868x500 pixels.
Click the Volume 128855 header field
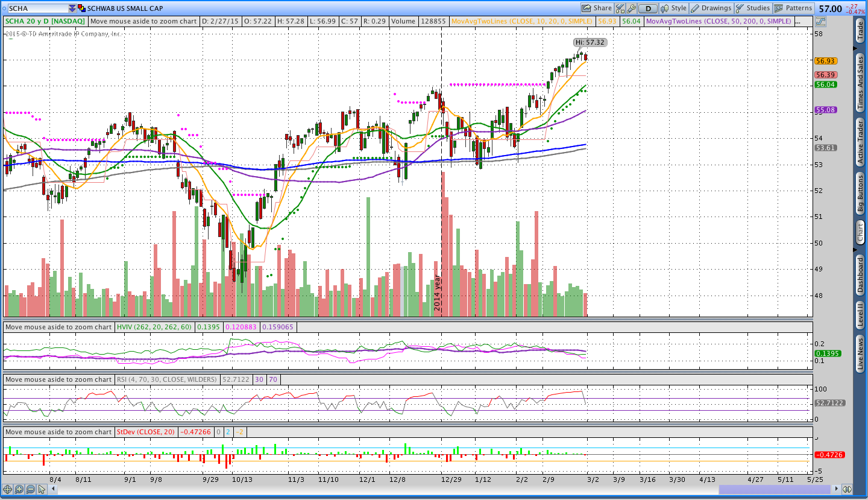[418, 21]
